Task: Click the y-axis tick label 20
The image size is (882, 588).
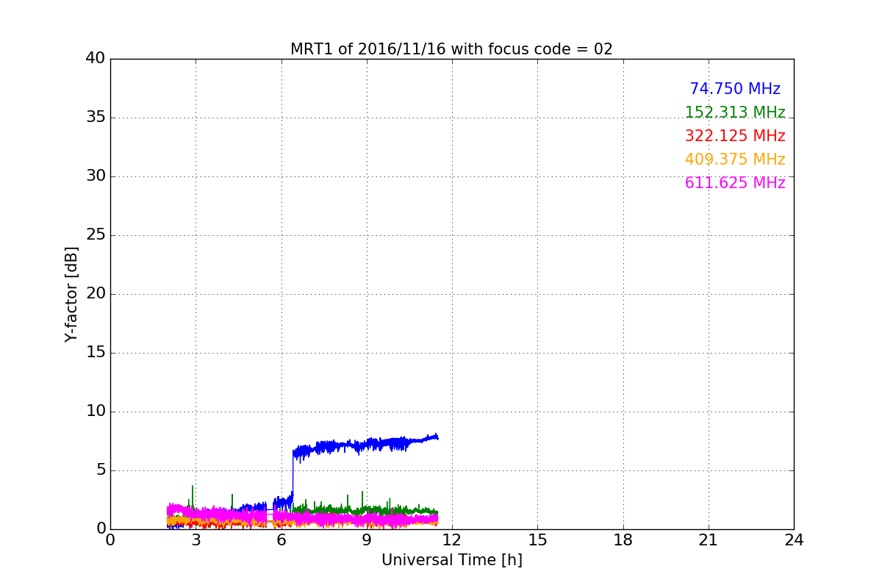Action: coord(96,294)
